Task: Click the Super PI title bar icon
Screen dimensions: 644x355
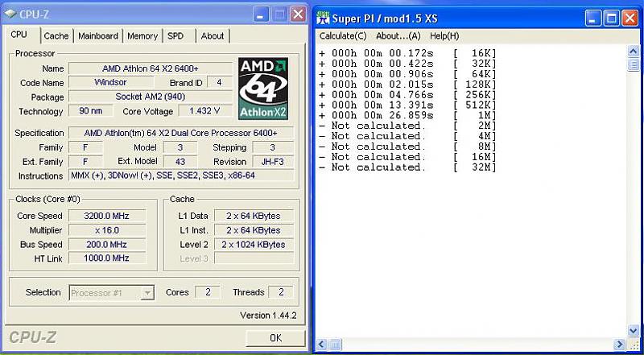Action: click(324, 18)
